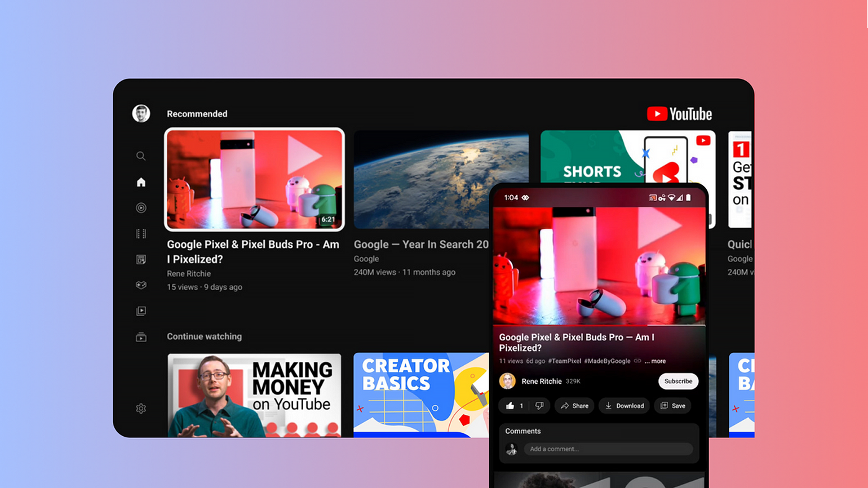868x488 pixels.
Task: Open the TV sidebar profile avatar
Action: click(x=141, y=113)
